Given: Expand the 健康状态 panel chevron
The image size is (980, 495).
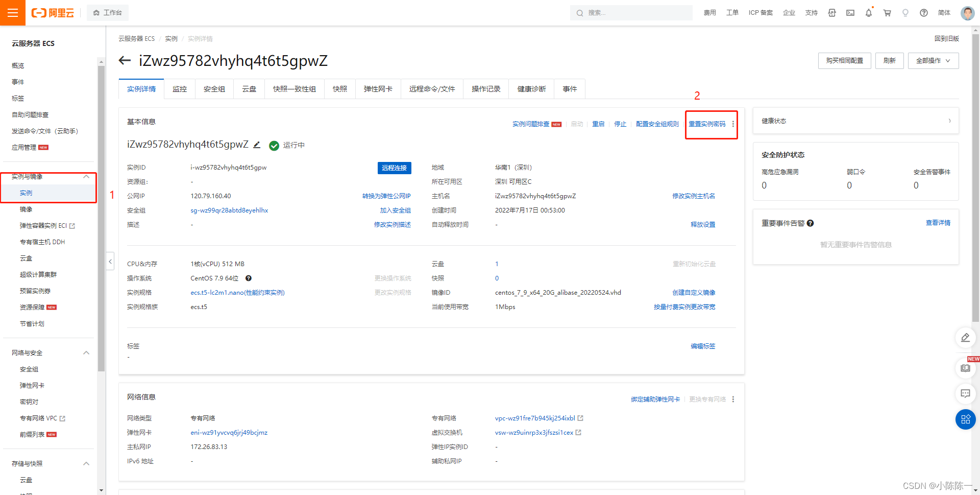Looking at the screenshot, I should click(949, 121).
